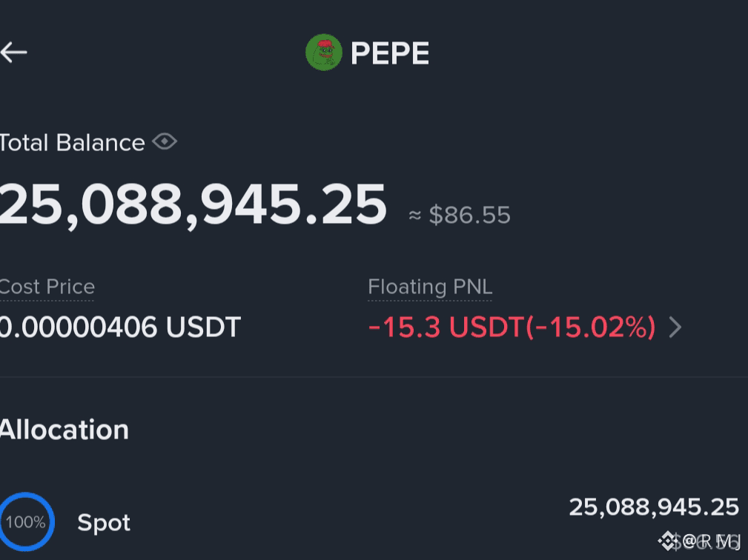Open the Floating PNL explanation label
The height and width of the screenshot is (560, 748).
pyautogui.click(x=430, y=287)
